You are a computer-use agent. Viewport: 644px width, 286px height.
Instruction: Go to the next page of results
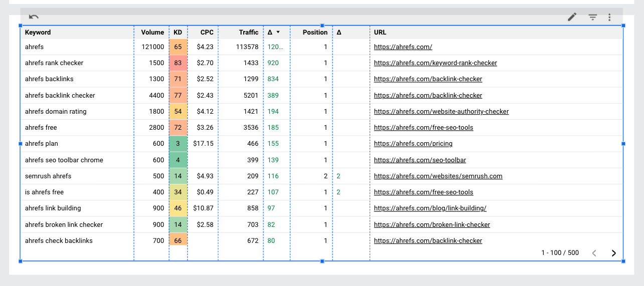click(x=613, y=253)
